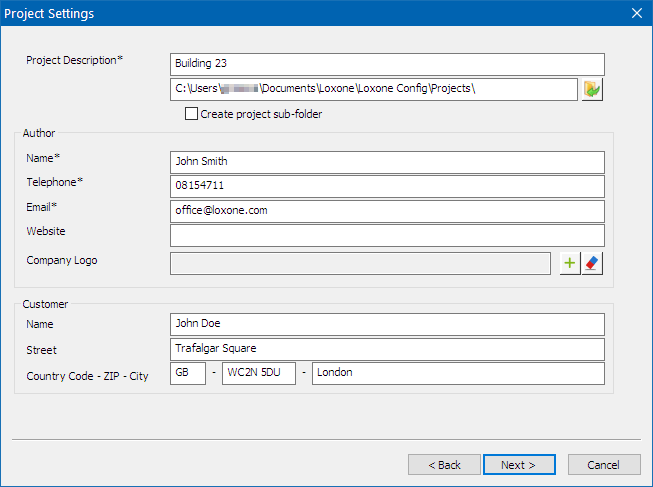Click the ZIP field WC2N 5DU
This screenshot has height=487, width=653.
pos(258,373)
